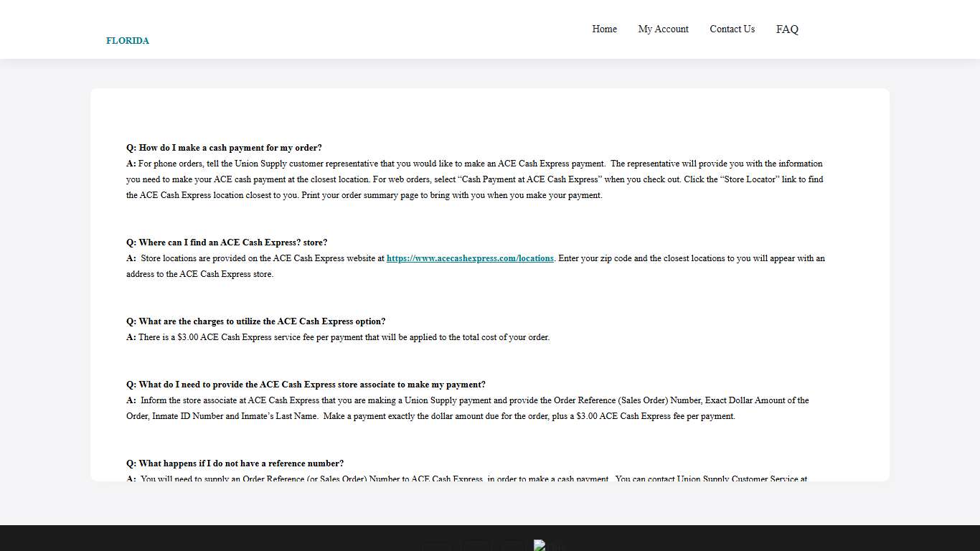Screen dimensions: 980x551
Task: Click the $3.00 service fee answer text
Action: coord(344,337)
